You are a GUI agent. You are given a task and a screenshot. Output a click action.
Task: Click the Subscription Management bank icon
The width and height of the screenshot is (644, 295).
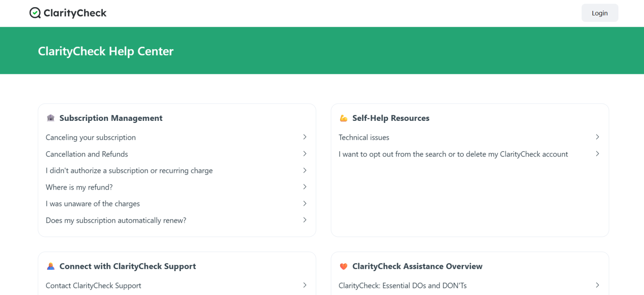tap(51, 118)
